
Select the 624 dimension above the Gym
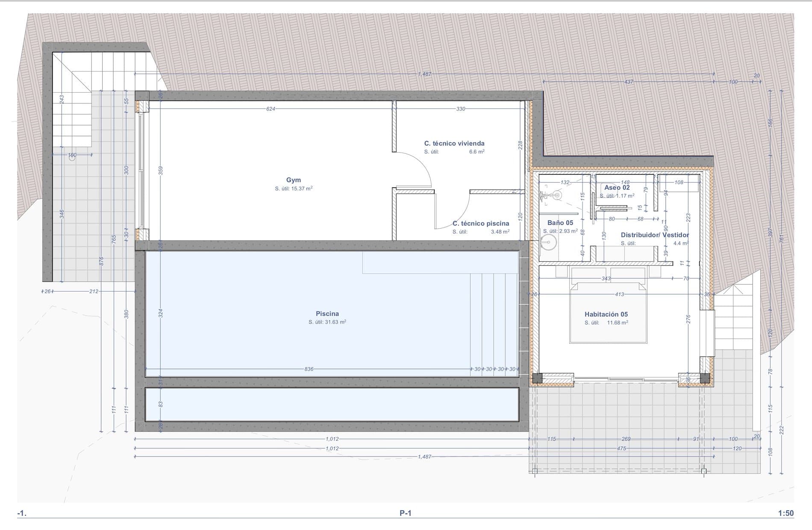pyautogui.click(x=271, y=109)
